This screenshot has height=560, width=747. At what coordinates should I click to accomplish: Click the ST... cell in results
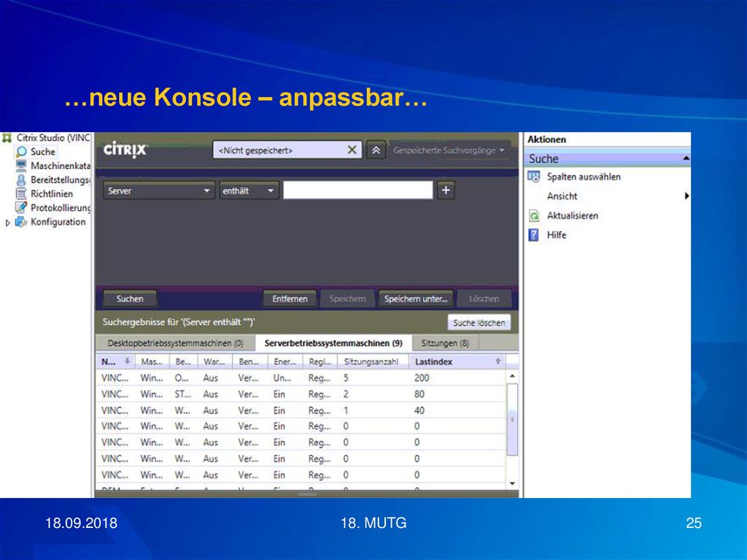tap(182, 394)
